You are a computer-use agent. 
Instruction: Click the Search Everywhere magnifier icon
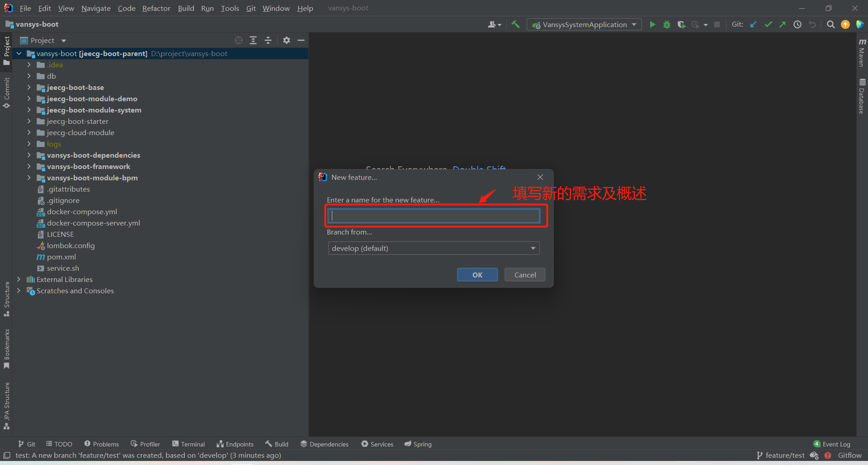[x=830, y=24]
